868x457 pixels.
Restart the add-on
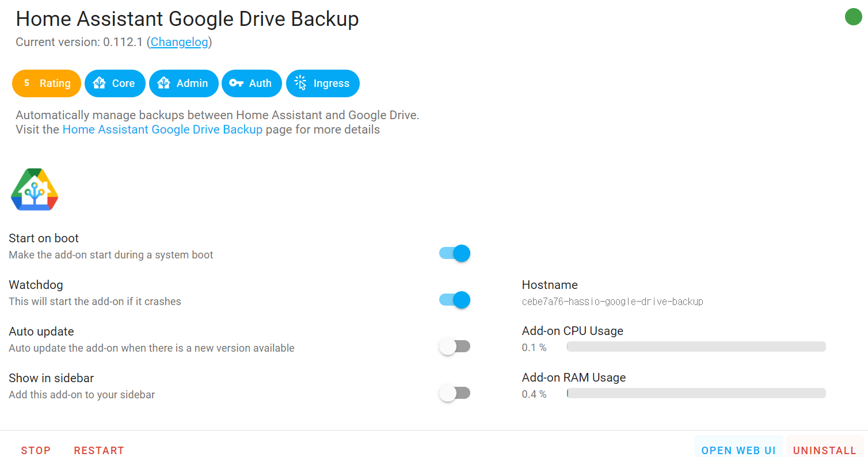99,450
